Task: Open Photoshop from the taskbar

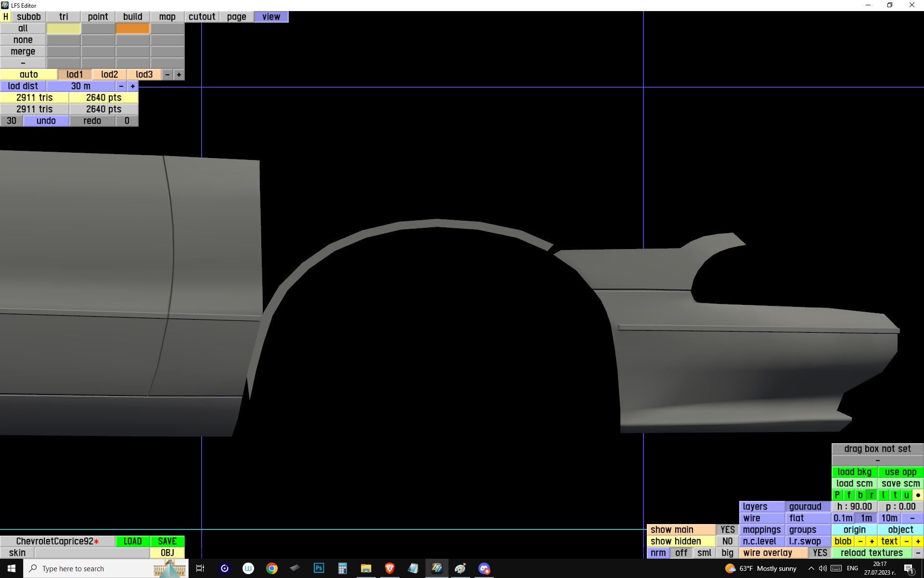Action: [x=319, y=568]
